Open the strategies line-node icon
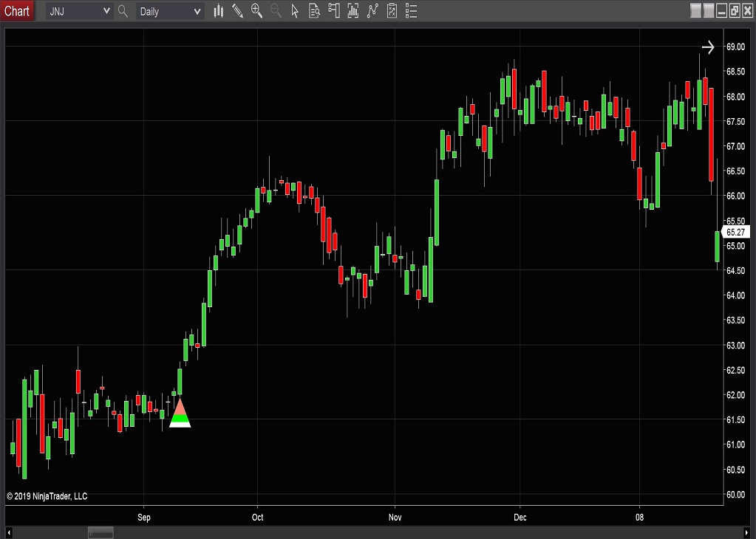 click(x=372, y=11)
